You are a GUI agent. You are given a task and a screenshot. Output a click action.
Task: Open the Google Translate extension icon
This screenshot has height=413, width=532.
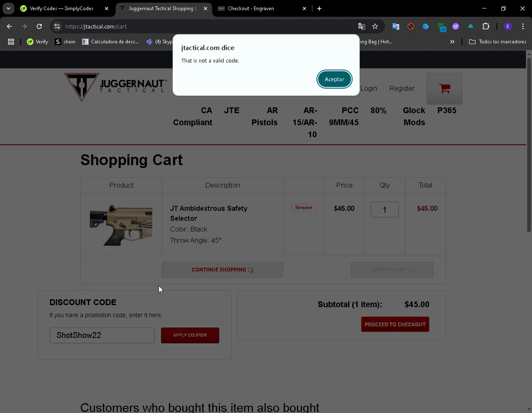pos(396,26)
